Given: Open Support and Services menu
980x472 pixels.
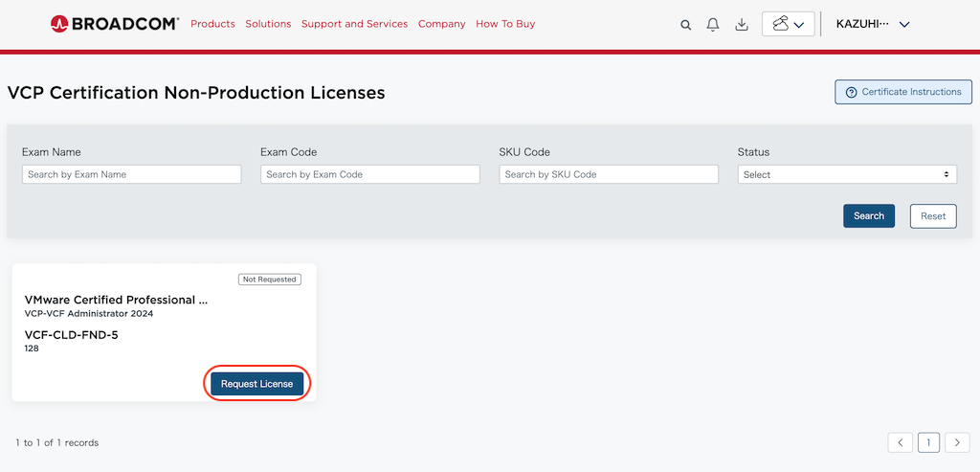Looking at the screenshot, I should pyautogui.click(x=354, y=24).
